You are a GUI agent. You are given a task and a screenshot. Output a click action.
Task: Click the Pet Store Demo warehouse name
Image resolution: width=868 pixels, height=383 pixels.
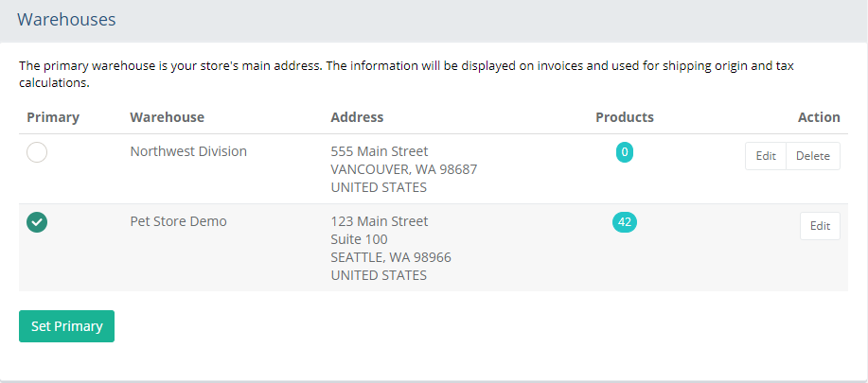tap(178, 221)
